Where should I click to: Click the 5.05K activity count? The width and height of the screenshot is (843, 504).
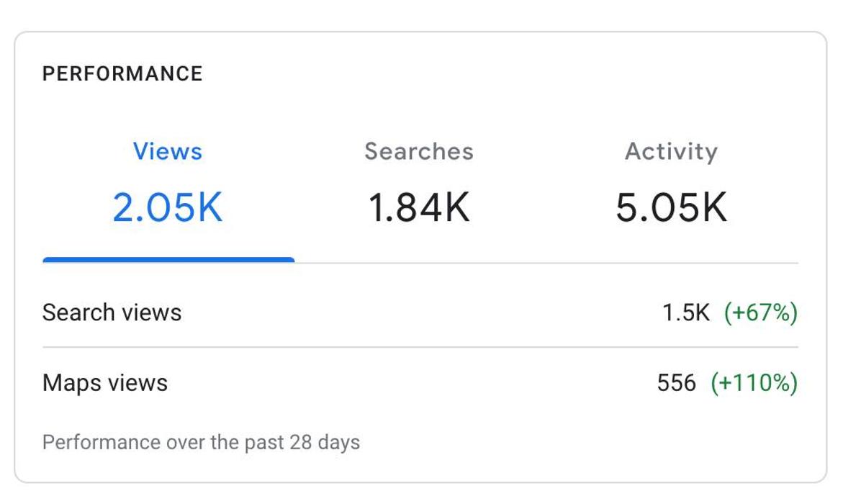pos(671,207)
